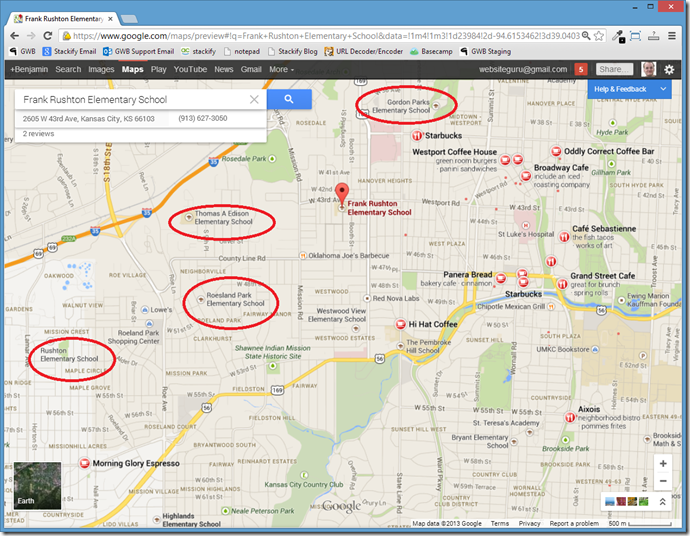
Task: Expand the imagery carousel with double chevron
Action: point(662,502)
